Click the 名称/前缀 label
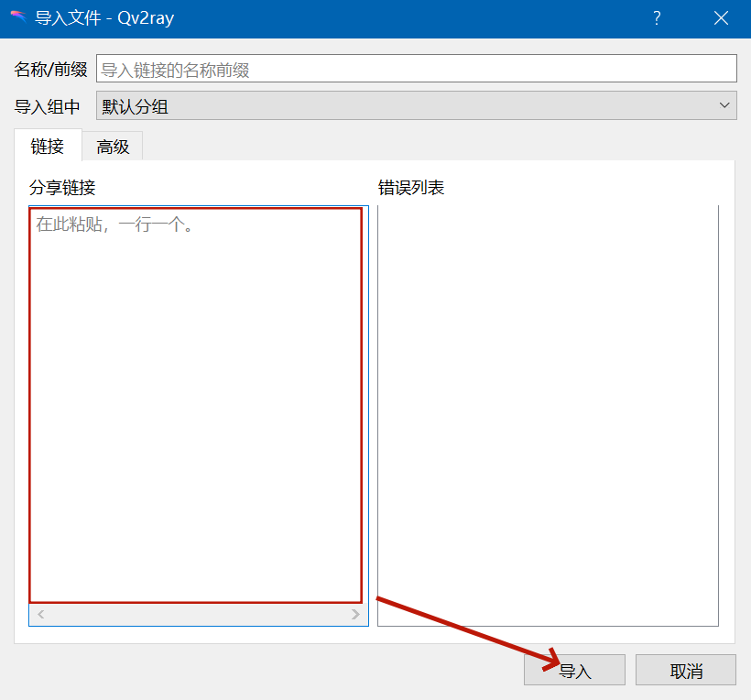751x700 pixels. point(50,70)
